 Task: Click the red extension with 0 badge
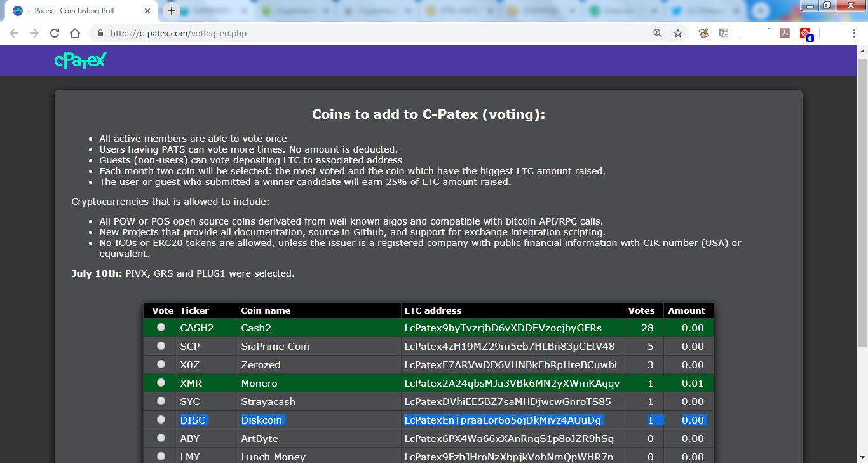click(806, 34)
